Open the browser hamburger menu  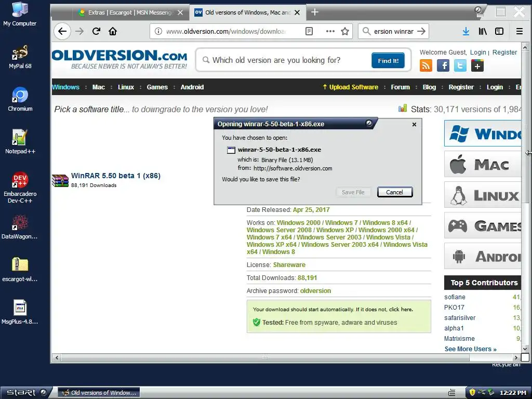520,31
